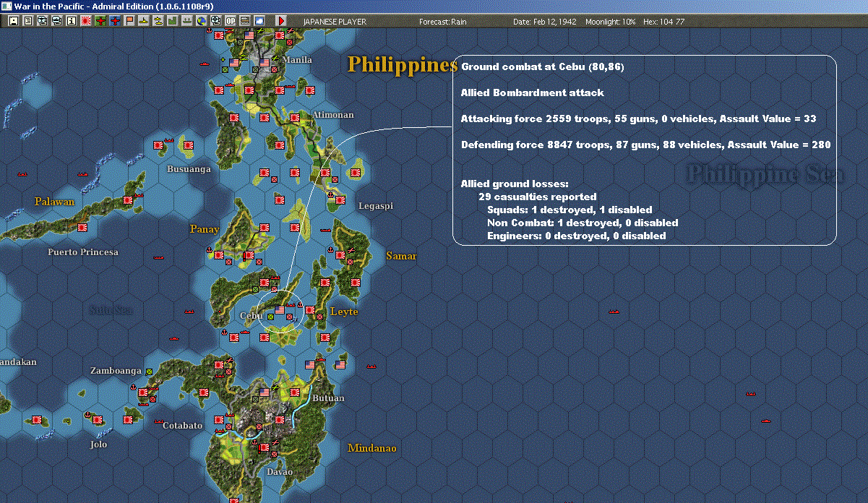Screen dimensions: 868x503
Task: Click the toolbar icon right of OP
Action: pyautogui.click(x=245, y=21)
